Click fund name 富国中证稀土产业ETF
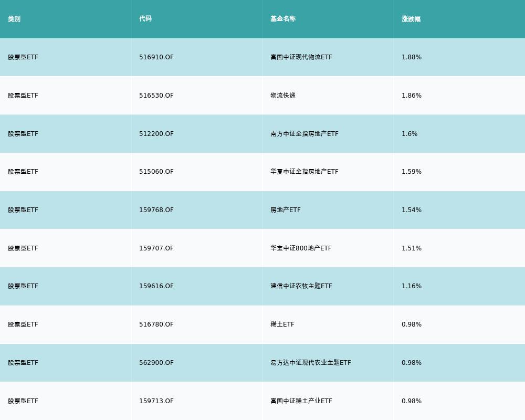 point(301,401)
